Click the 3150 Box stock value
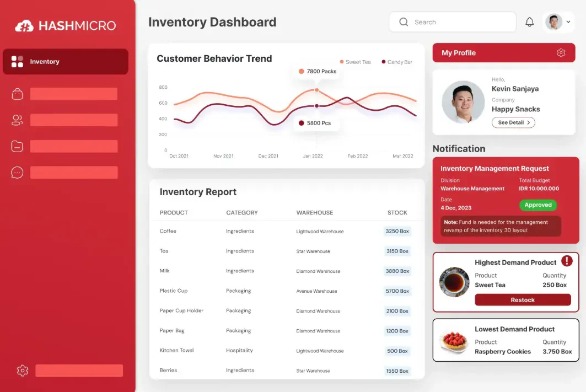Screen dimensions: 586x392 (x=397, y=251)
